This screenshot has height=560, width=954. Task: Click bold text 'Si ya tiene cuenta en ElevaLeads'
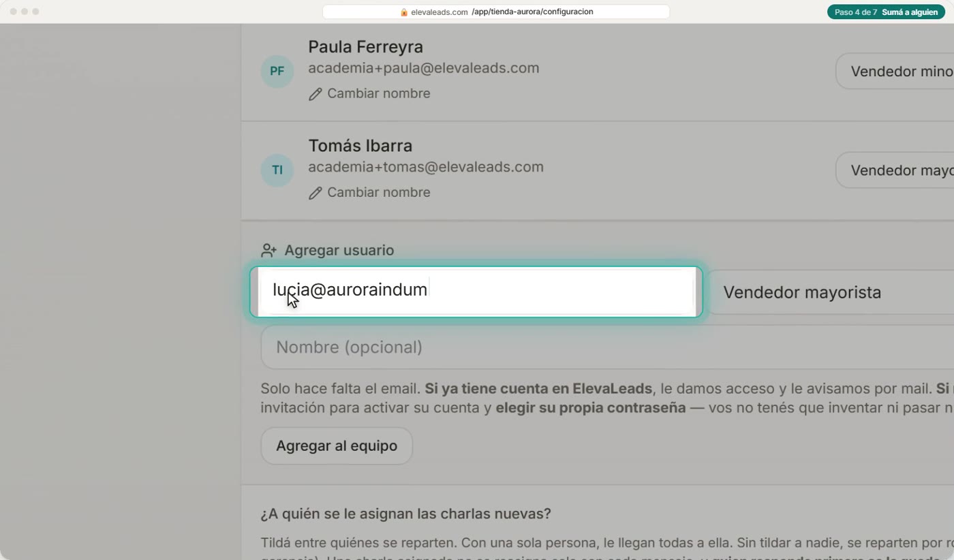pos(538,389)
